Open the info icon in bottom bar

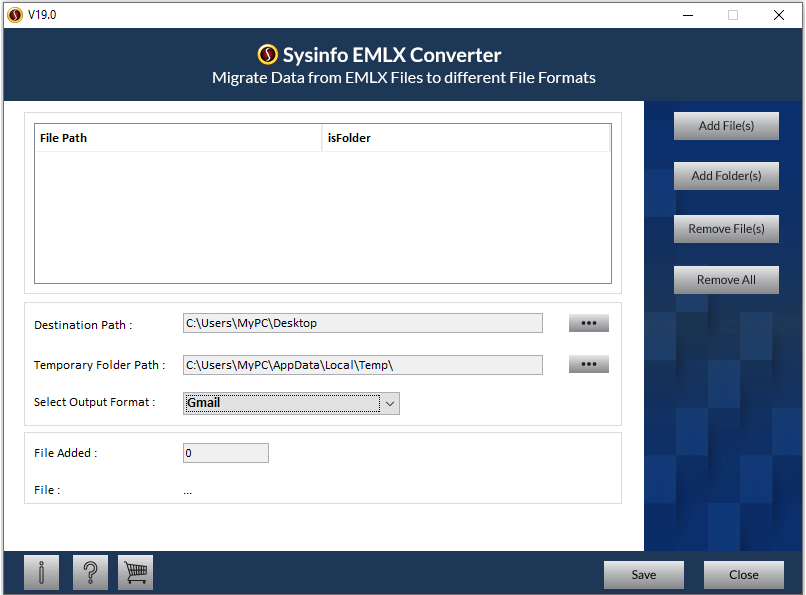coord(41,573)
